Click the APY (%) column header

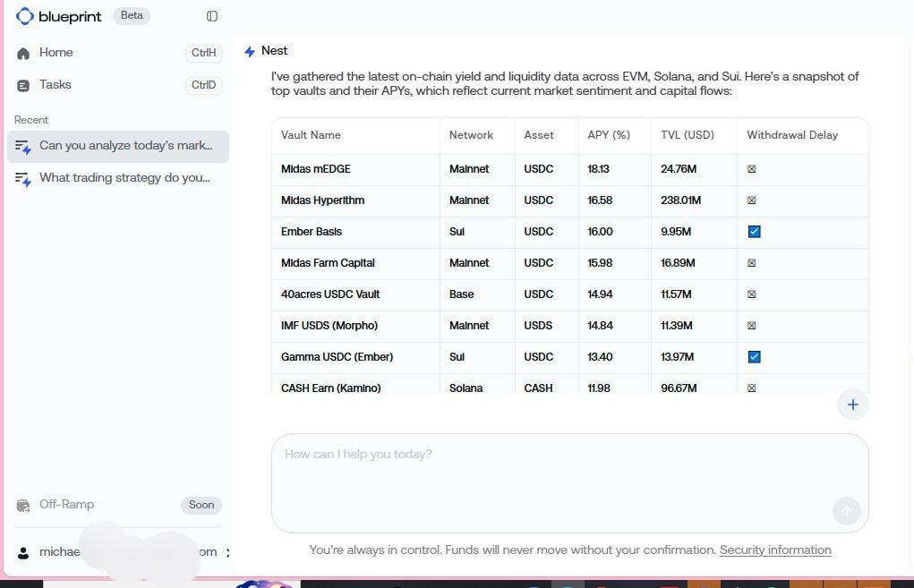coord(609,135)
